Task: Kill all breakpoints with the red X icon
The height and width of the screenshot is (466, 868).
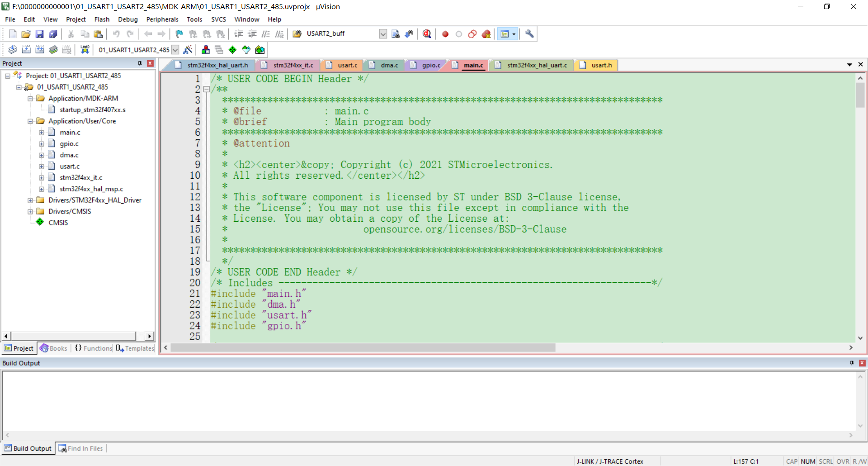Action: tap(486, 34)
